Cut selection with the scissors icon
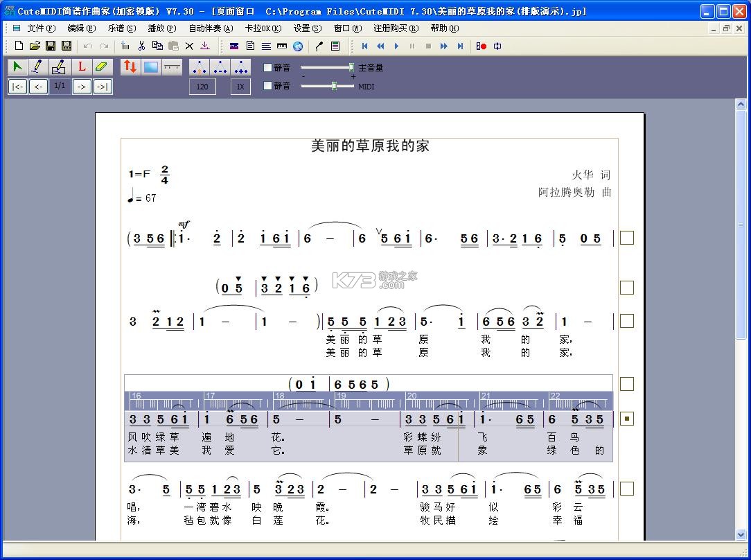This screenshot has width=751, height=560. [141, 46]
